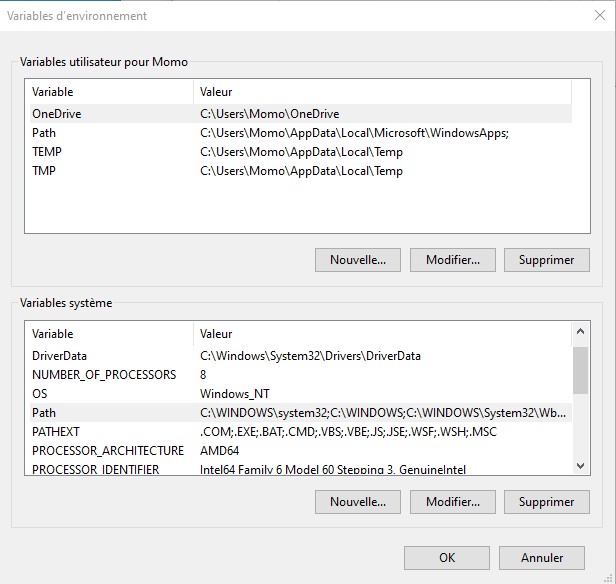Click the system variables Valeur column header

click(380, 334)
